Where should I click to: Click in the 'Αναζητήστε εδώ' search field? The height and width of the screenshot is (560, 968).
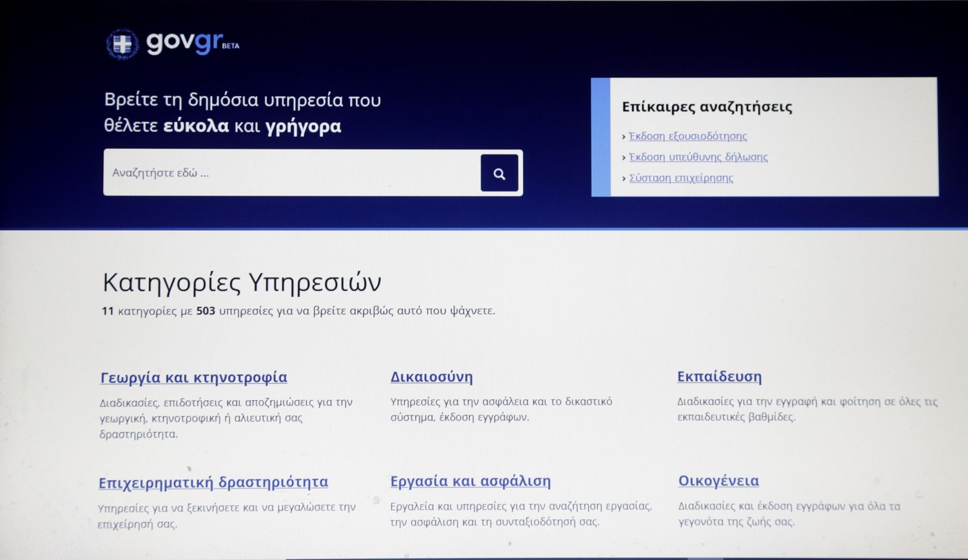(x=291, y=173)
